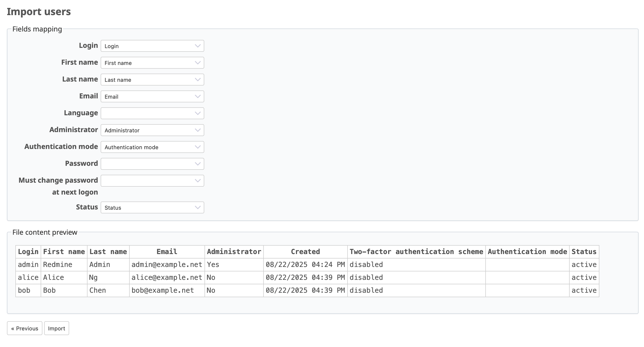Open Must change password mapping dropdown
The image size is (644, 347).
pyautogui.click(x=152, y=181)
